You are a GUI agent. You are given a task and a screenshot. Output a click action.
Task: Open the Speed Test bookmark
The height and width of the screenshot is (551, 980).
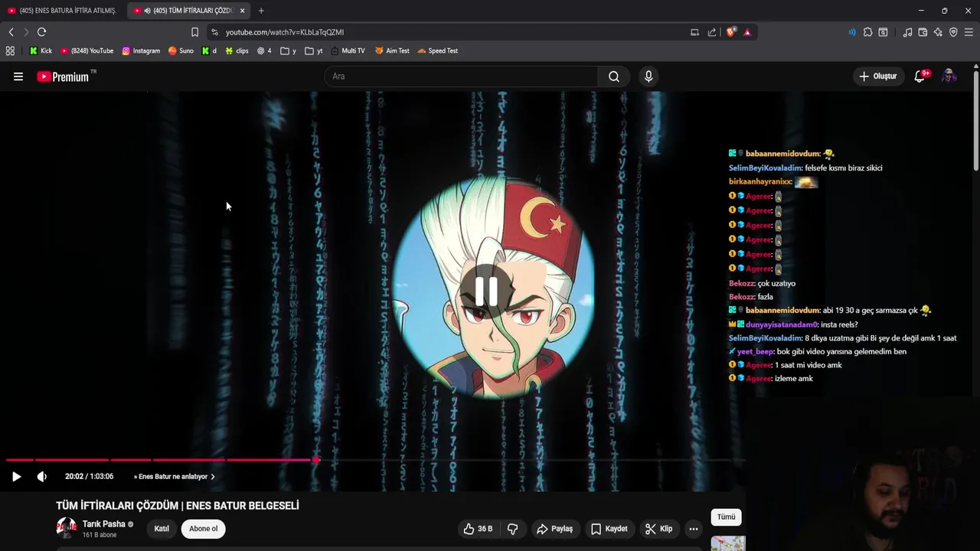point(438,51)
